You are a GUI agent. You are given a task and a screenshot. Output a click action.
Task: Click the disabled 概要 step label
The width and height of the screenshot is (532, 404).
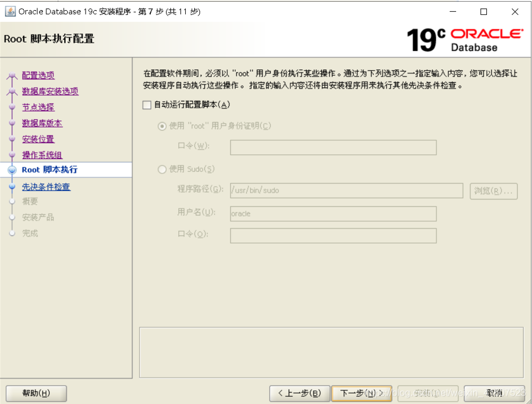(30, 201)
